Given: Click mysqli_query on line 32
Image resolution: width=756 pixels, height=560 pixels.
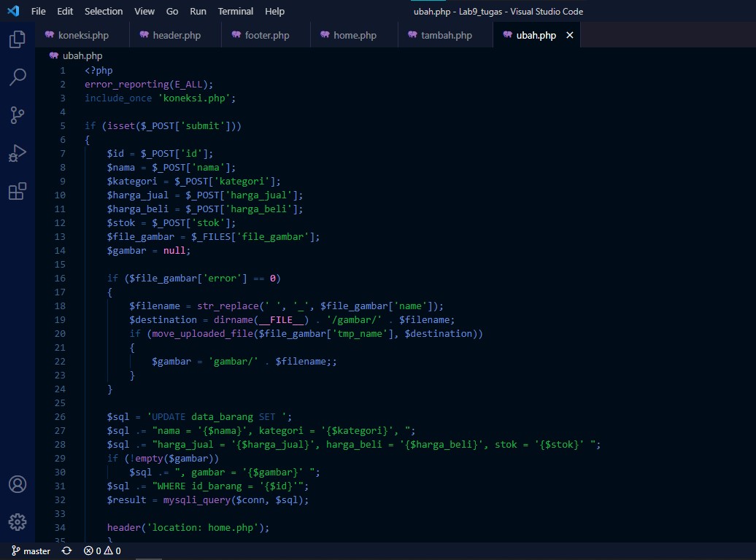Looking at the screenshot, I should point(197,500).
